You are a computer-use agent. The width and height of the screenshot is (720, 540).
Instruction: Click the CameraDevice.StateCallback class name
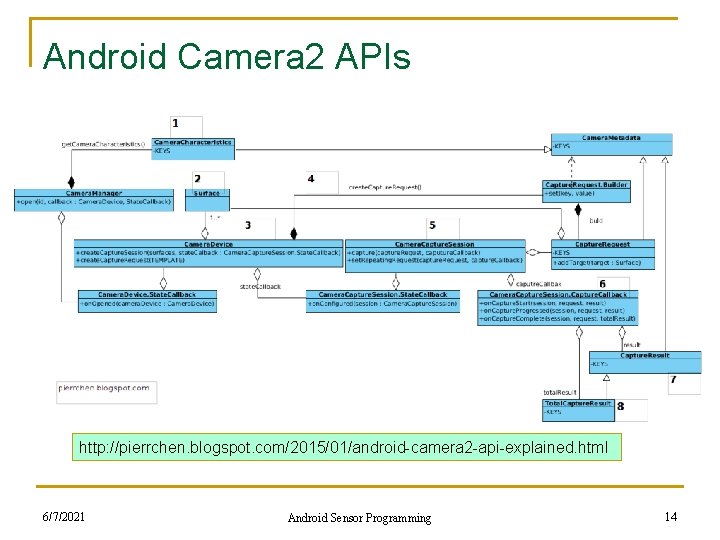pyautogui.click(x=147, y=294)
